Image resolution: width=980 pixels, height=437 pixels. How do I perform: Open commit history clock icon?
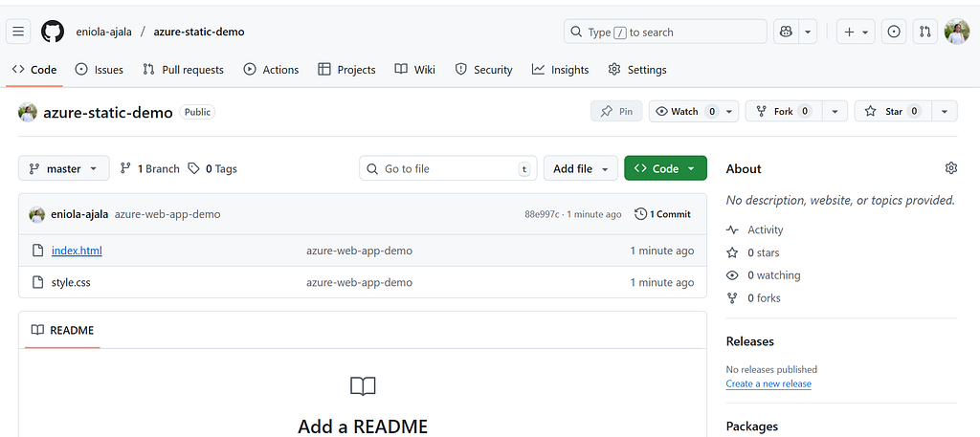640,214
